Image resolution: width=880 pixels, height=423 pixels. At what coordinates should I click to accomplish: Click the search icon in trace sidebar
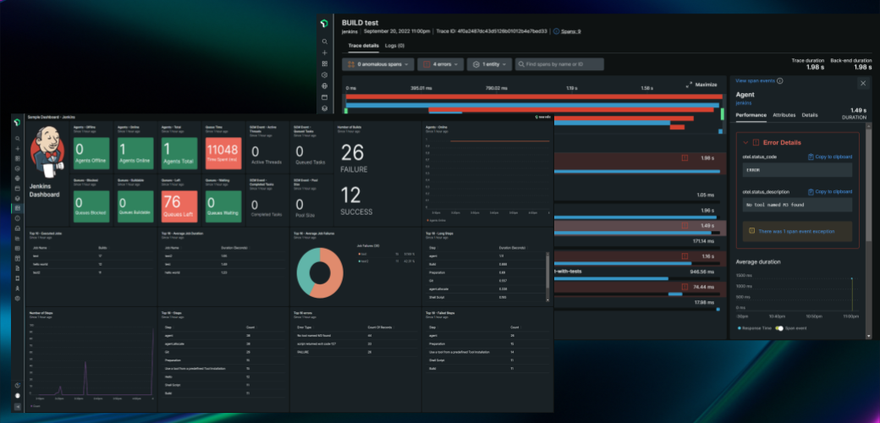pyautogui.click(x=324, y=42)
